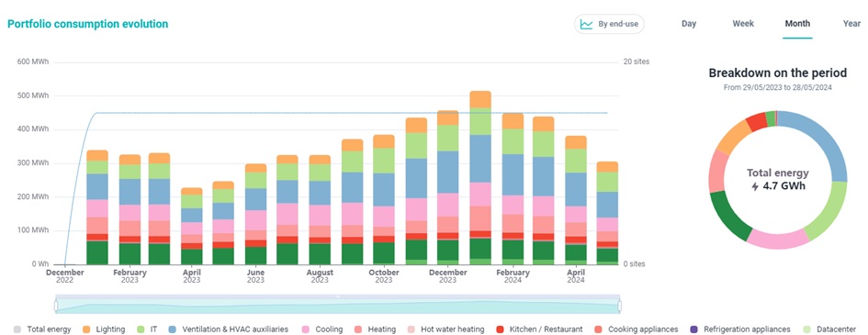Toggle the Datacenter legend series

coord(830,329)
